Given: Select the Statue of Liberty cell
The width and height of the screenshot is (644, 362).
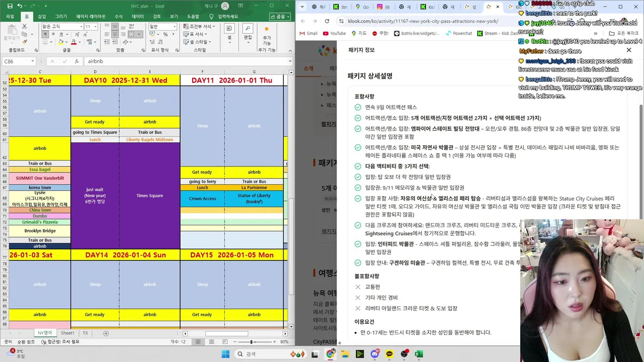Looking at the screenshot, I should [254, 198].
